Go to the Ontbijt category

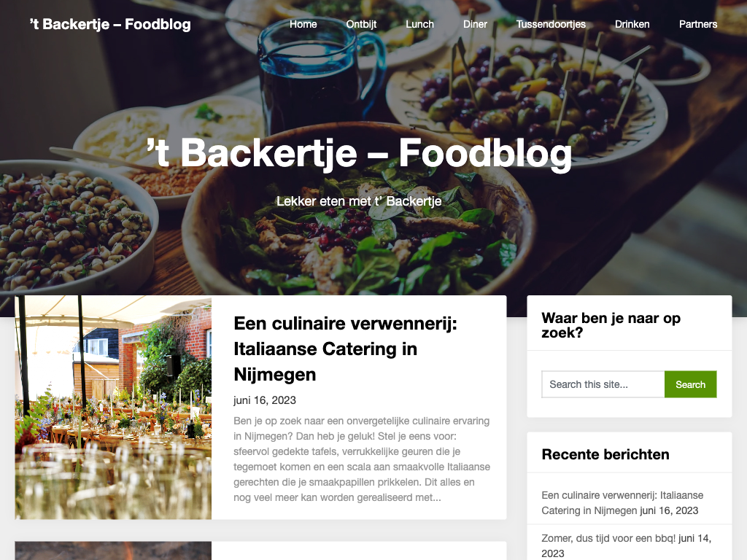click(x=361, y=24)
